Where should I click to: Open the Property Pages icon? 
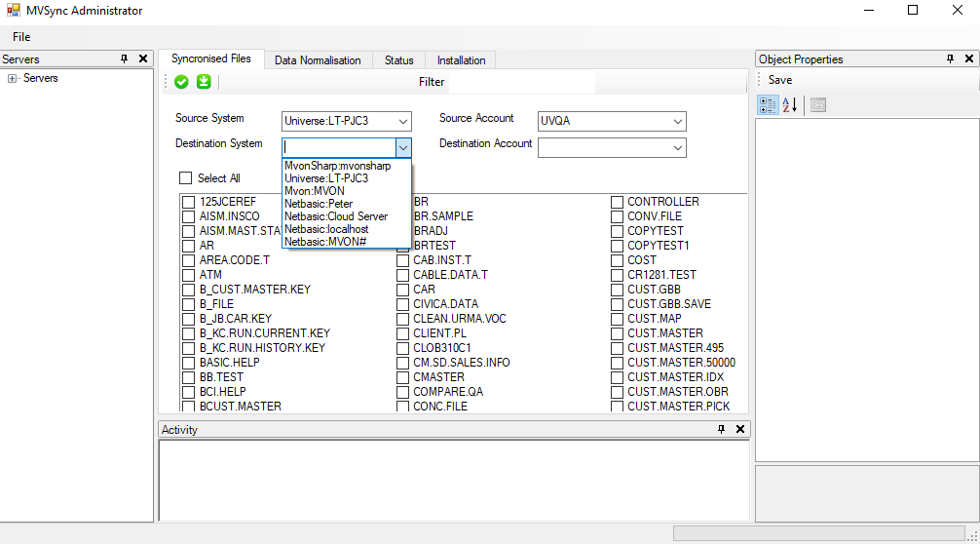point(818,105)
